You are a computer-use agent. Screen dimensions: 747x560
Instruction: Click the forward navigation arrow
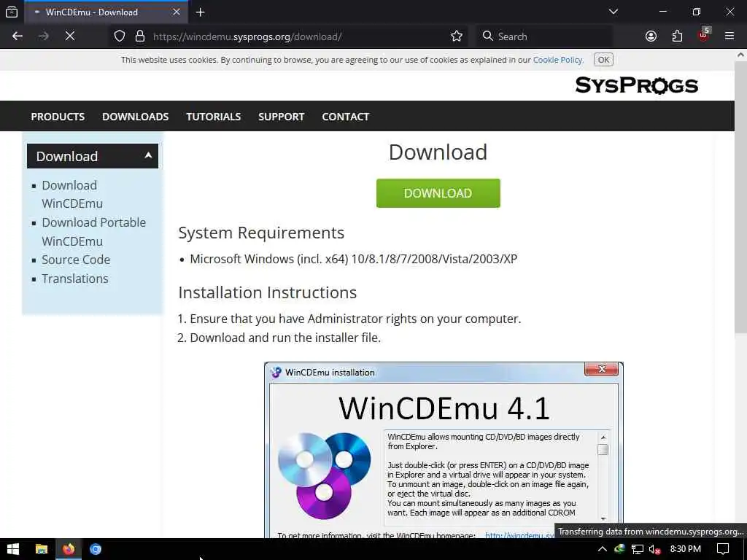[x=43, y=36]
